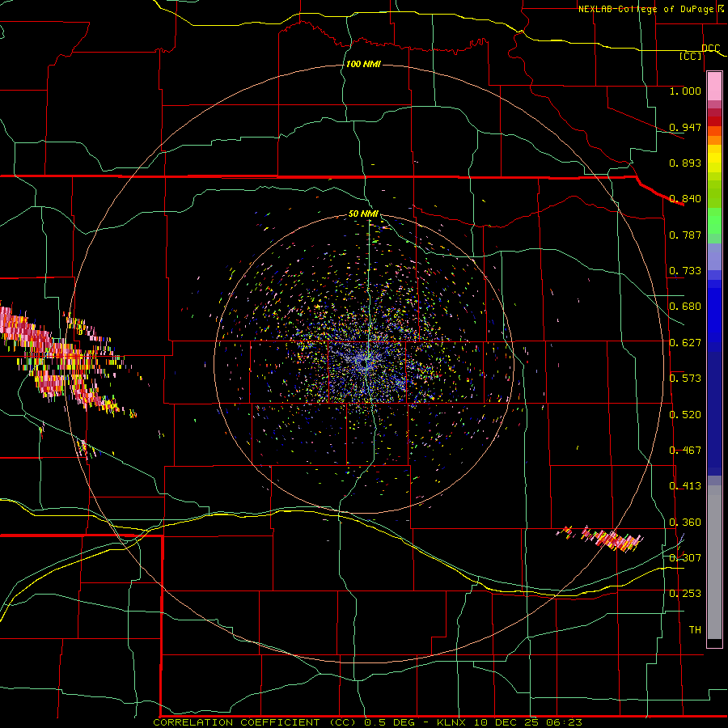Click the 0.360 scale value
Viewport: 728px width, 728px height.
tap(685, 523)
